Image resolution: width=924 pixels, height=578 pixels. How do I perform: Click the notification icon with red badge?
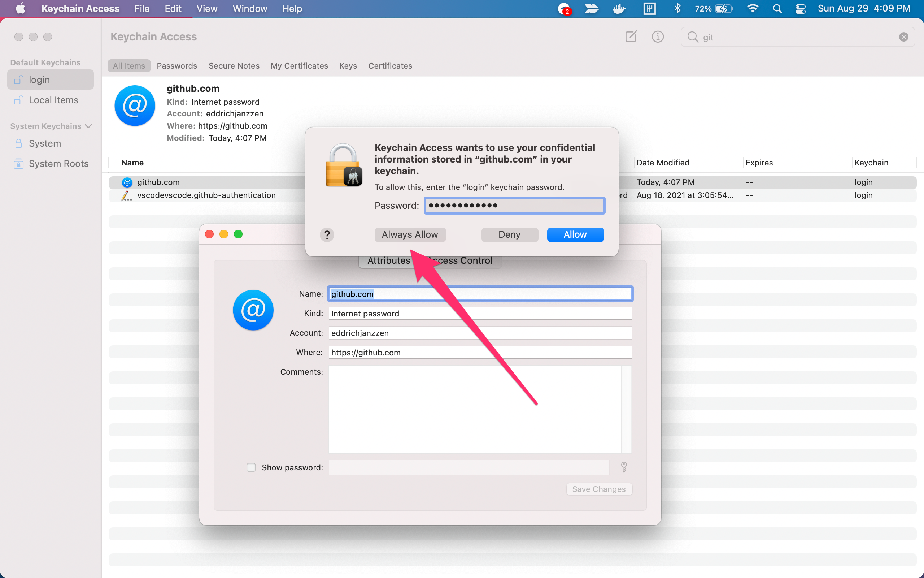click(x=565, y=8)
